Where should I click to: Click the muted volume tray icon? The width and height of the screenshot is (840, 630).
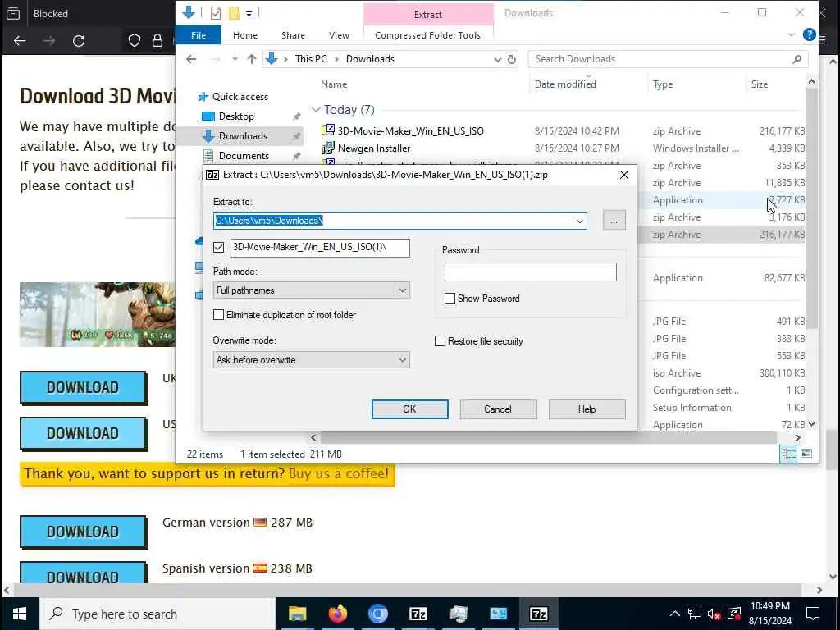[714, 614]
